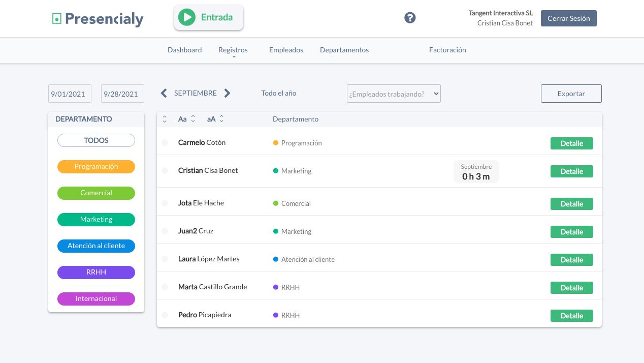Screen dimensions: 644x363
Task: Select the Todo el año option
Action: tap(279, 93)
